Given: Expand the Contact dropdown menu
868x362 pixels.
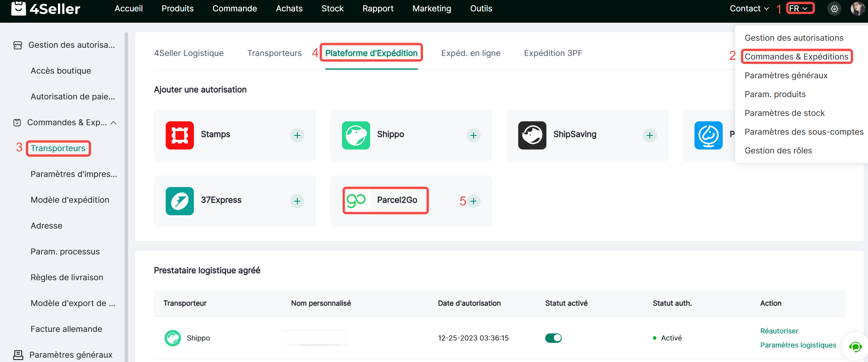Looking at the screenshot, I should 749,9.
